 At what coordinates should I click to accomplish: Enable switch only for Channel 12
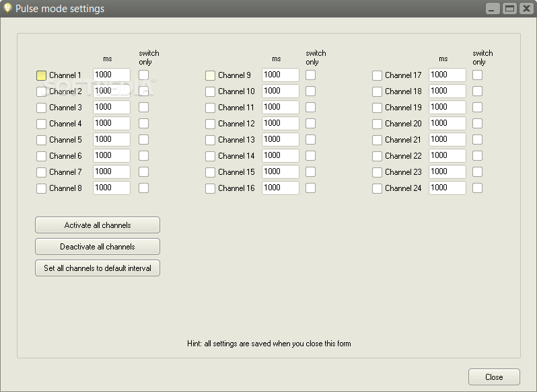click(310, 123)
